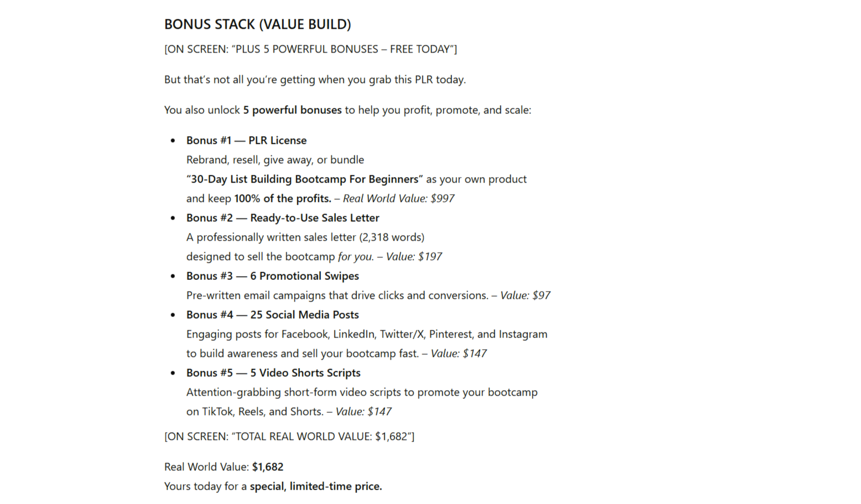The image size is (861, 504).
Task: Click the "PLUS 5 POWERFUL BONUSES" on-screen note
Action: pyautogui.click(x=310, y=49)
